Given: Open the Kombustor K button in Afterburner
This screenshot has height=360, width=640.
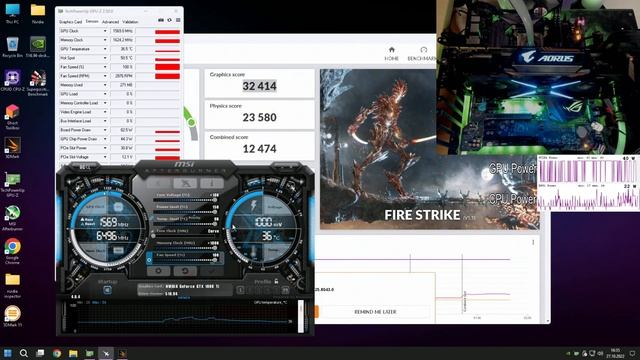Looking at the screenshot, I should point(159,183).
